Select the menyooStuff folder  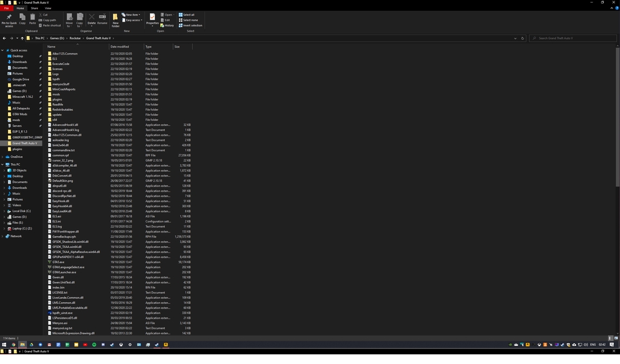(x=61, y=84)
